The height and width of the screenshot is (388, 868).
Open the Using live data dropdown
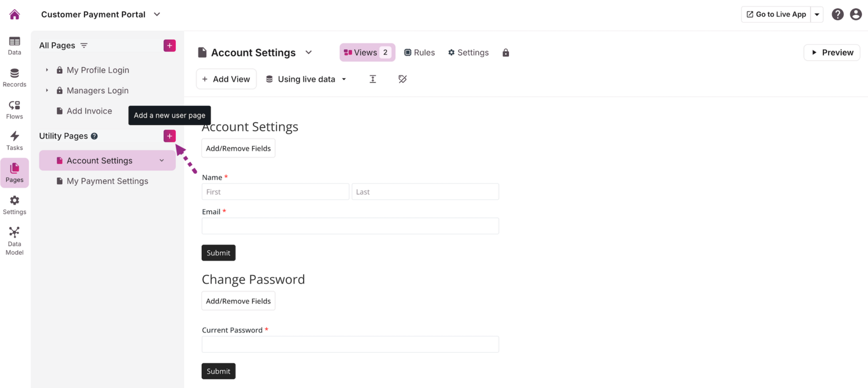pos(306,79)
